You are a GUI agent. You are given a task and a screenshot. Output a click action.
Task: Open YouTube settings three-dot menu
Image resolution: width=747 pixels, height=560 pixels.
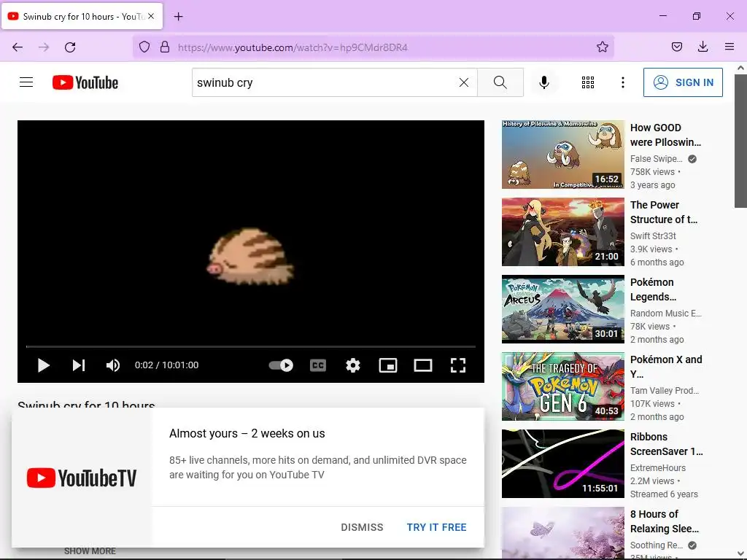point(623,82)
